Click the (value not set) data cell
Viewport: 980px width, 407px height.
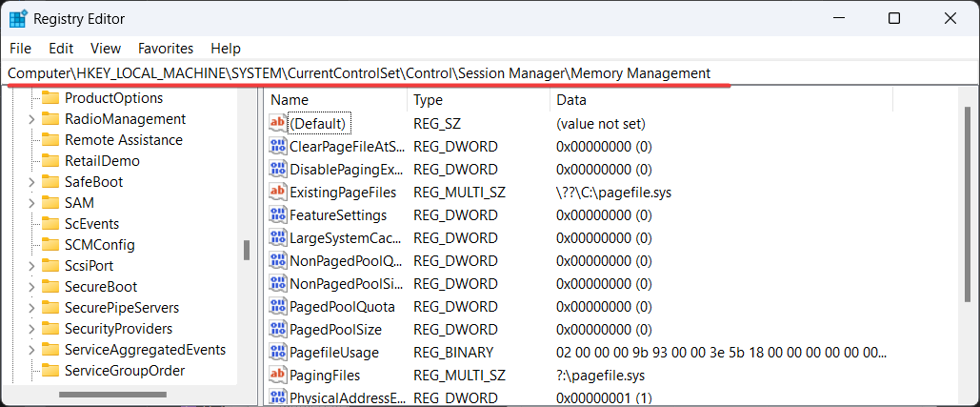click(x=601, y=124)
